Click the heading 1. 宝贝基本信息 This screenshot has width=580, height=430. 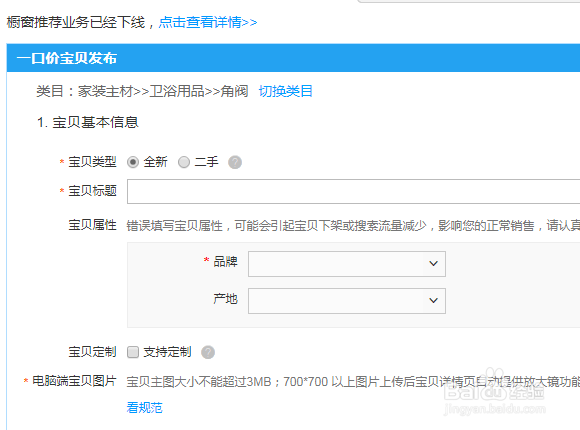(88, 122)
